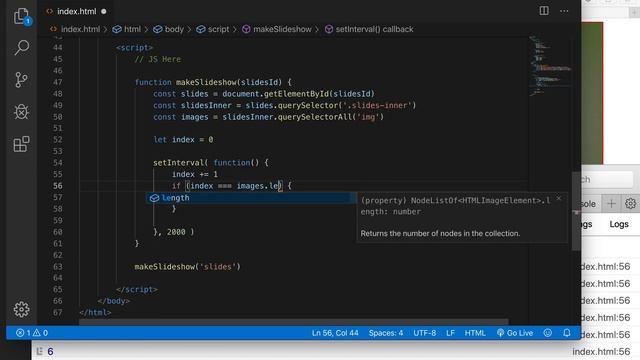Click Ln 56, Col 44 in status bar
Viewport: 640px width, 360px height.
[335, 333]
